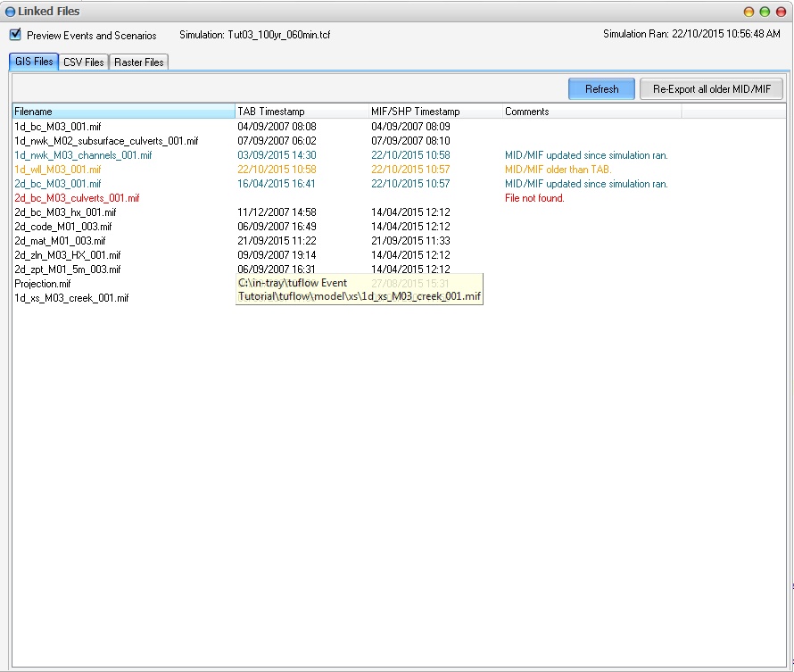Select the 1d_bc_M03_001.mif file row
The image size is (794, 672).
[58, 127]
